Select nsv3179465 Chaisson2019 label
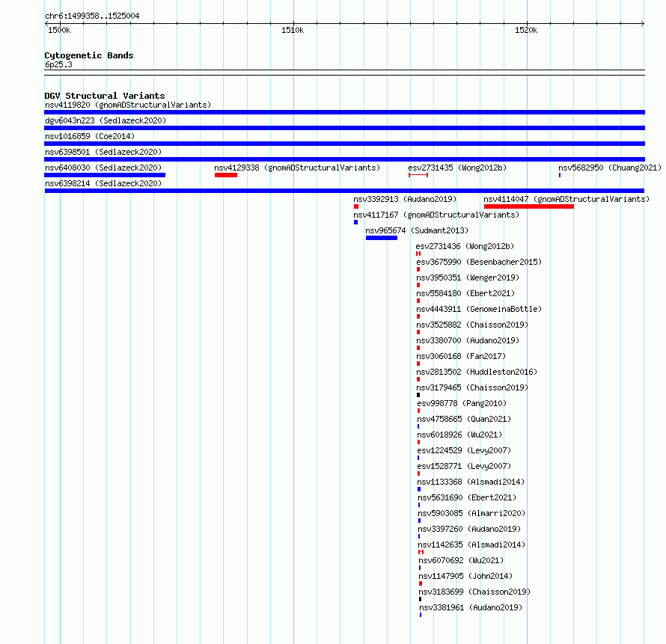This screenshot has width=666, height=644. click(x=472, y=387)
